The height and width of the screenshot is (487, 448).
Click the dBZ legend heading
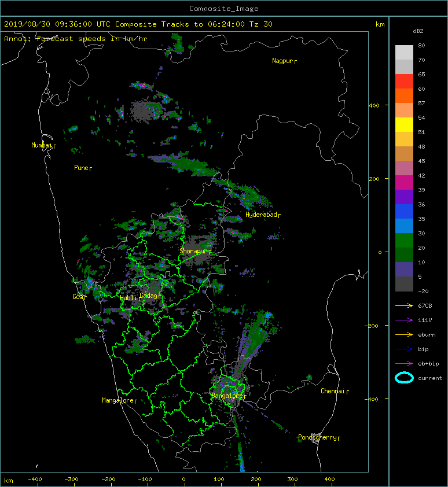point(418,31)
